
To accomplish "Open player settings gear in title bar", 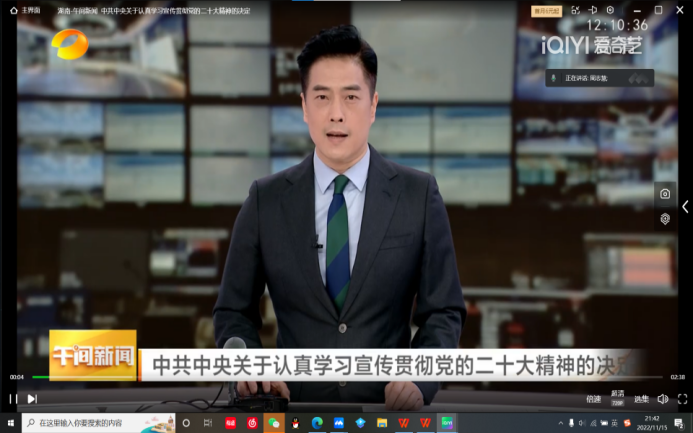I will click(x=610, y=10).
